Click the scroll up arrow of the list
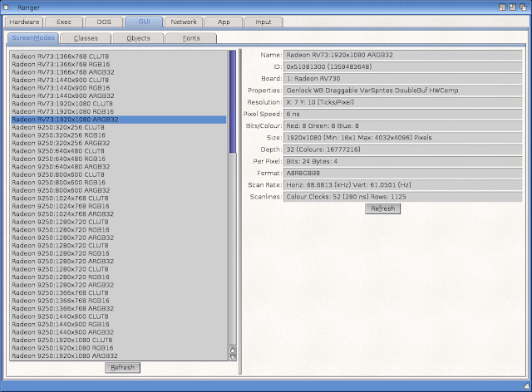This screenshot has height=392, width=532. tap(233, 350)
